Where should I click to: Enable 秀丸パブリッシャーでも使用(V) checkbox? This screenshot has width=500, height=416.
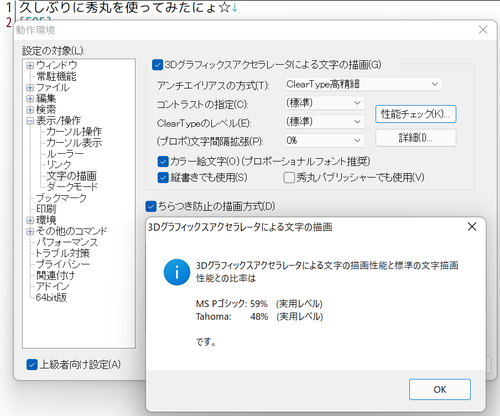click(289, 177)
